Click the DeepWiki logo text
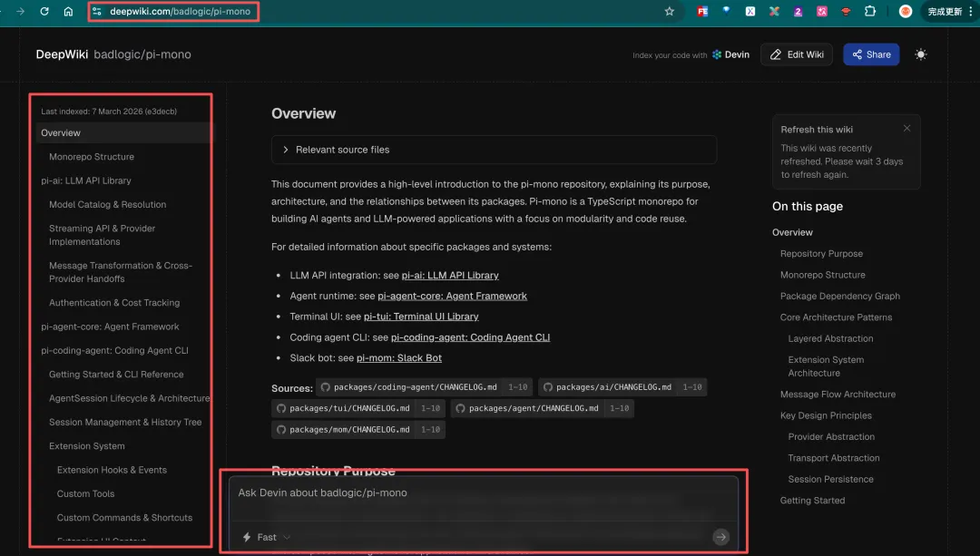 point(62,54)
